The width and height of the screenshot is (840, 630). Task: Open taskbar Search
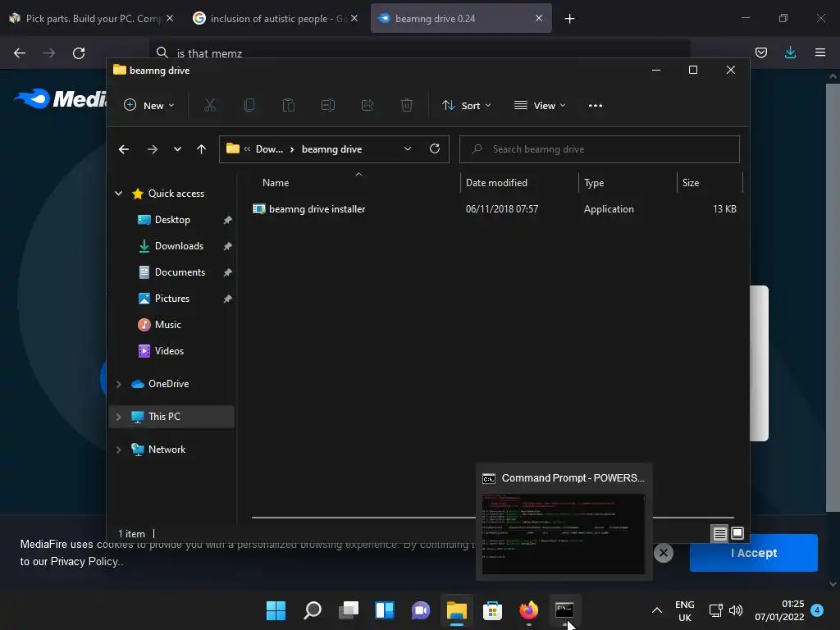click(313, 610)
